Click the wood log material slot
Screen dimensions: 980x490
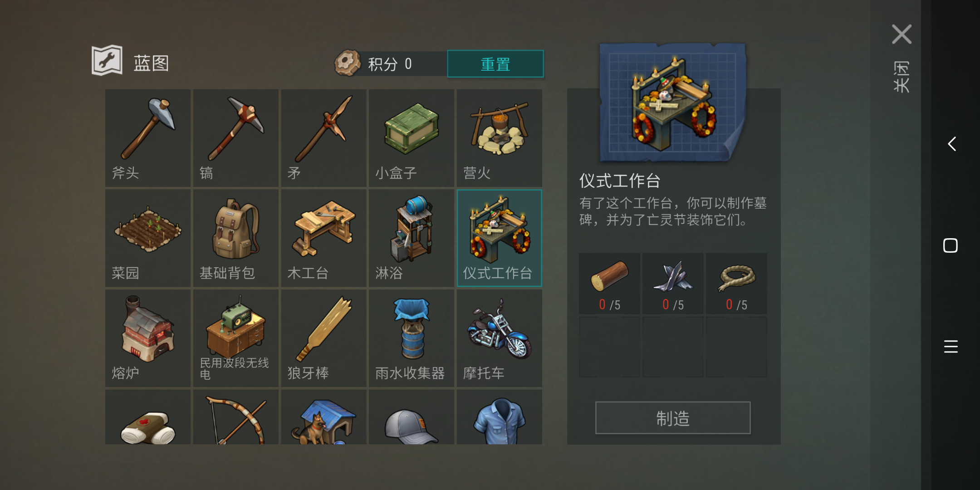609,284
